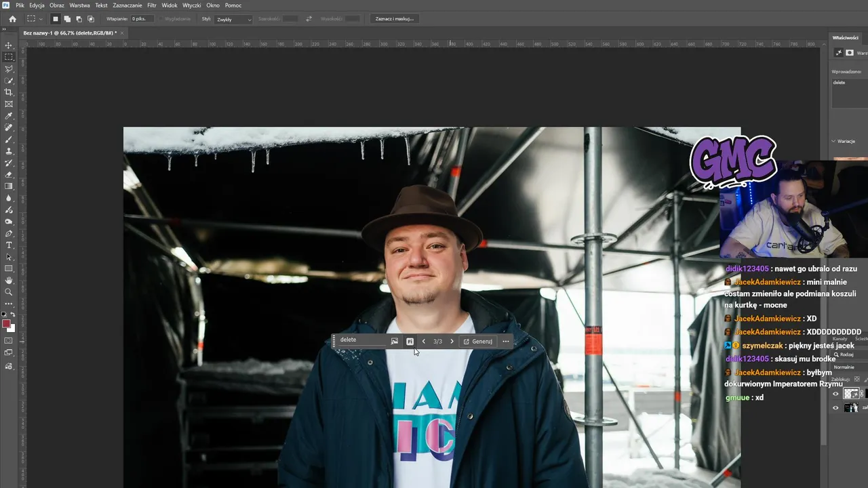Select the Brush tool
The image size is (868, 488).
click(x=9, y=139)
